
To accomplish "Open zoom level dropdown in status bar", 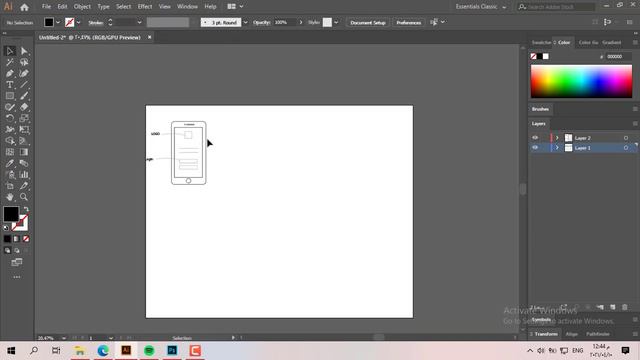I will tap(63, 338).
